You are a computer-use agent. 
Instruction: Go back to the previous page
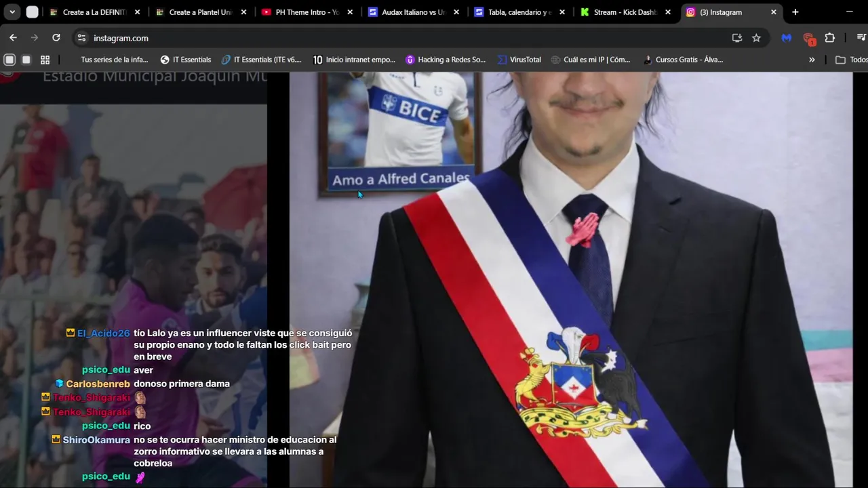click(13, 38)
